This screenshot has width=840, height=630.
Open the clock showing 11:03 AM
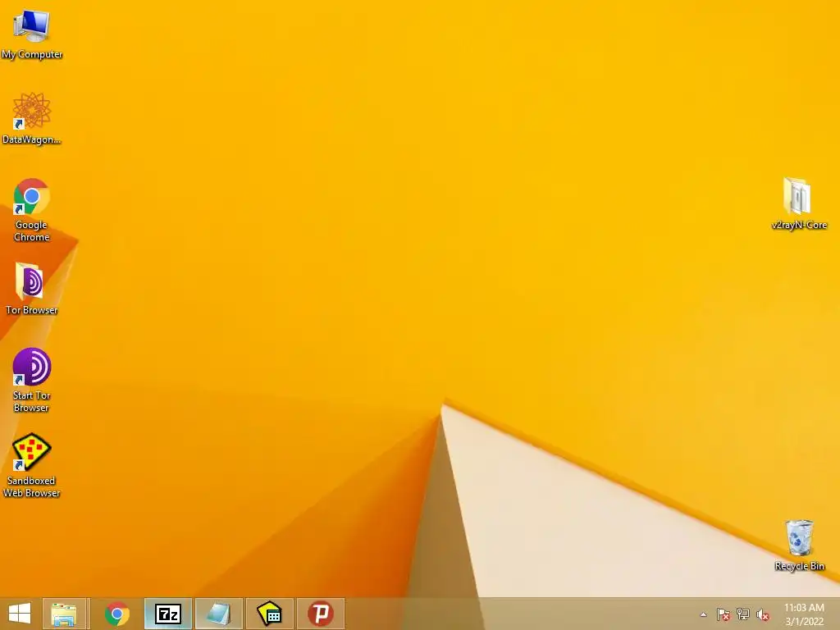coord(804,614)
